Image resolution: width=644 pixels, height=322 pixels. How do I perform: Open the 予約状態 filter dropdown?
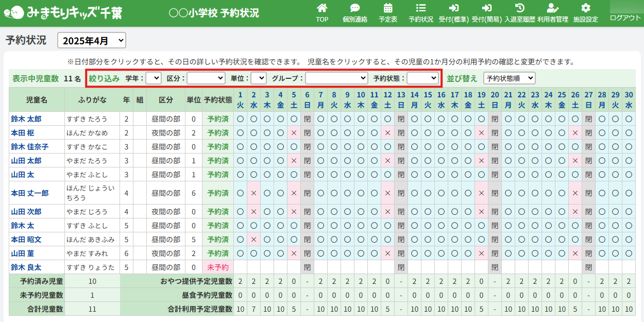point(422,78)
